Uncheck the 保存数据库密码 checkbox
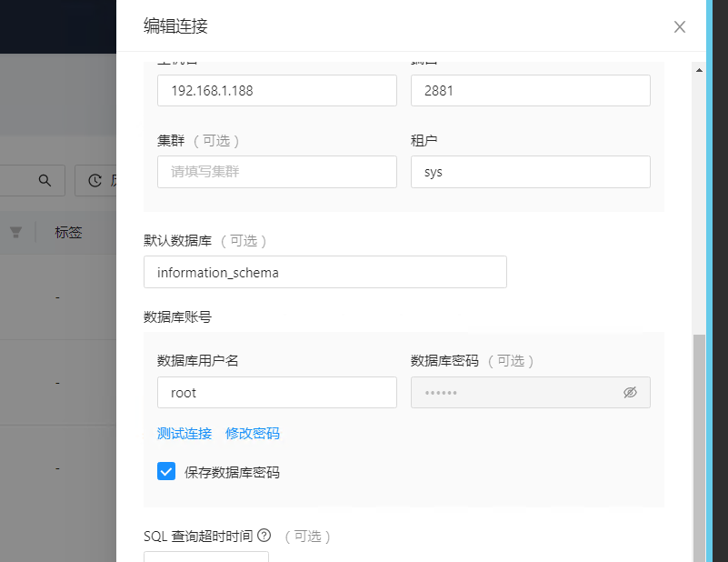The width and height of the screenshot is (728, 562). [x=166, y=471]
